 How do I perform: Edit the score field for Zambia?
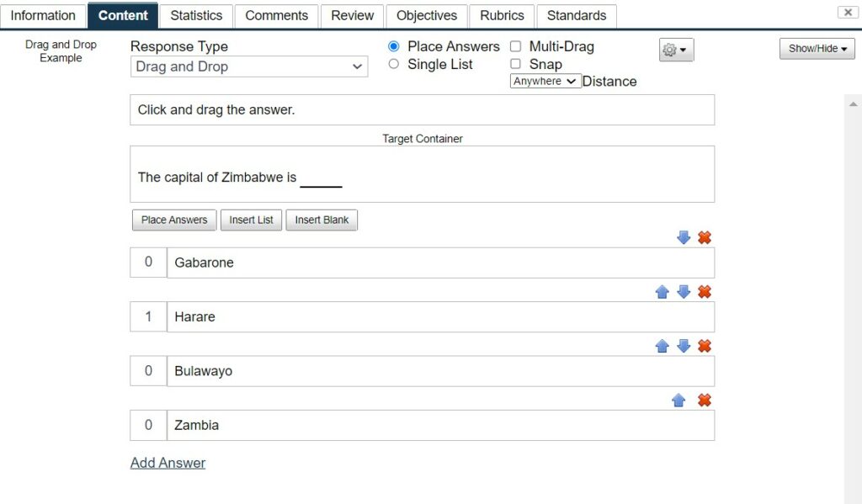(x=148, y=425)
